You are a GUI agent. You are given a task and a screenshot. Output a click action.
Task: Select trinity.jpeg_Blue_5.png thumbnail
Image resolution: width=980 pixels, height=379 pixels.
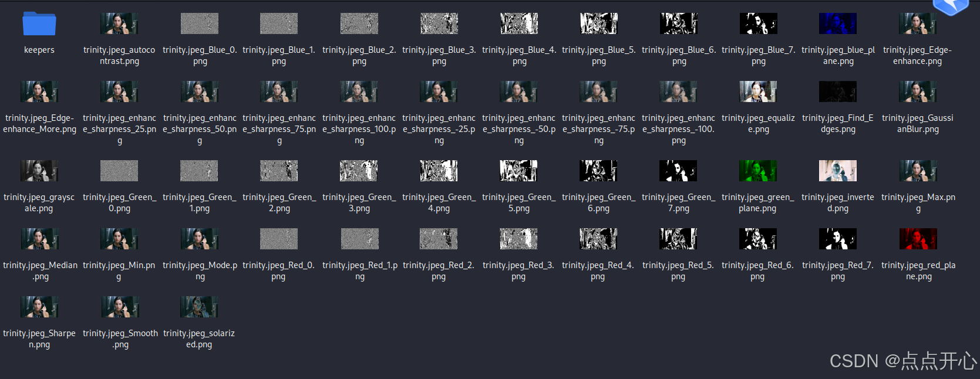point(599,23)
